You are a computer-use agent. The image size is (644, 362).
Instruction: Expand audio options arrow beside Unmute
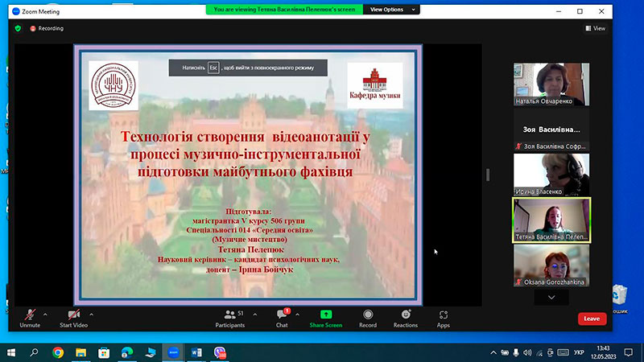pos(45,315)
